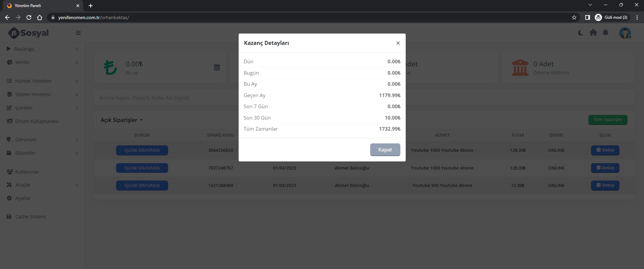Close the Kazanç Detayları dialog with X
Viewport: 644px width, 269px height.
point(398,43)
